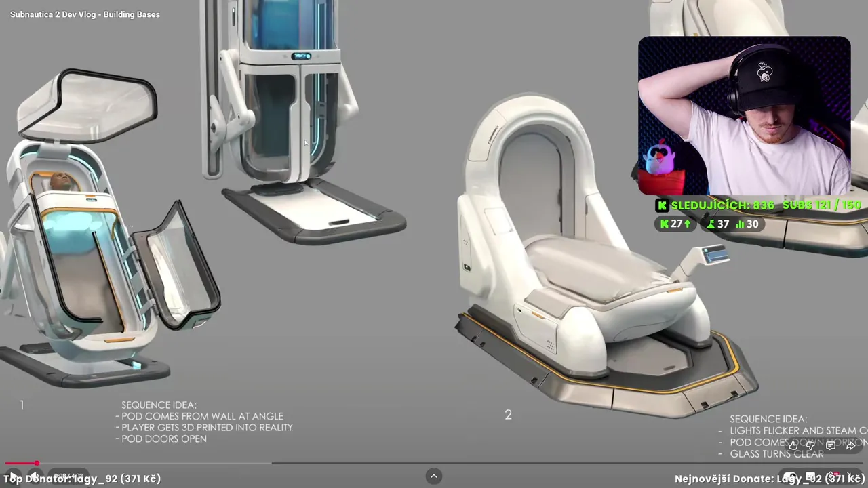Click concept number '2' label
This screenshot has height=488, width=868.
(508, 415)
